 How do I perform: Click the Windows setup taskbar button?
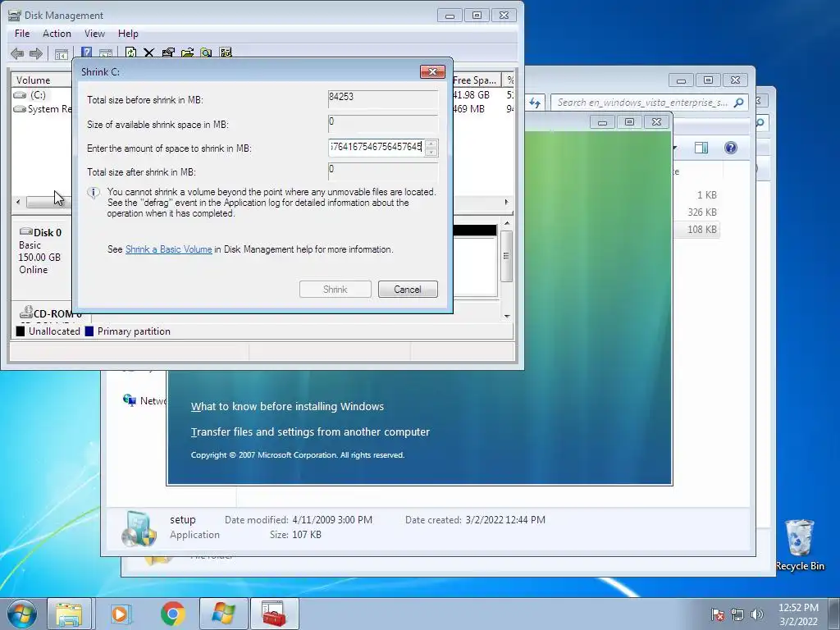223,614
